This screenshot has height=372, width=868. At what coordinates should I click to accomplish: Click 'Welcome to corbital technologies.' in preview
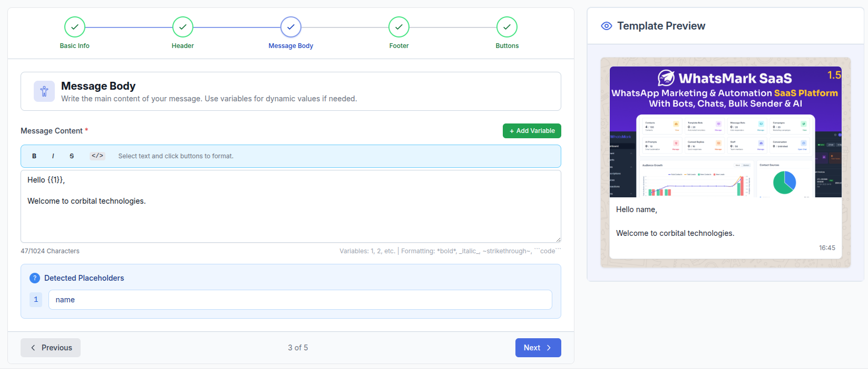pyautogui.click(x=675, y=233)
